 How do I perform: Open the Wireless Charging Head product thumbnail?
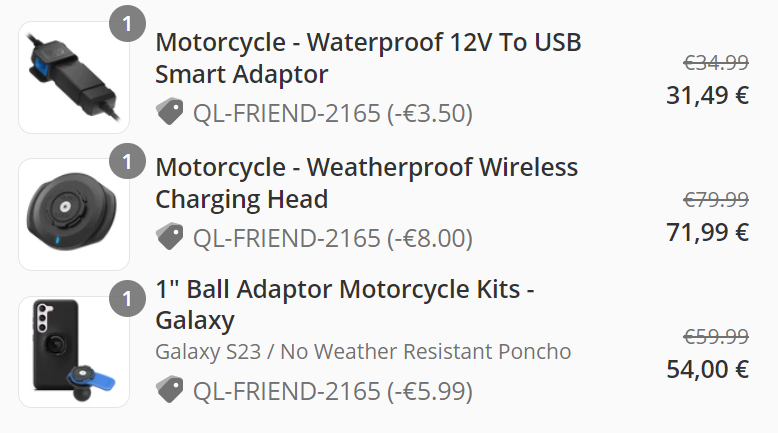coord(74,214)
